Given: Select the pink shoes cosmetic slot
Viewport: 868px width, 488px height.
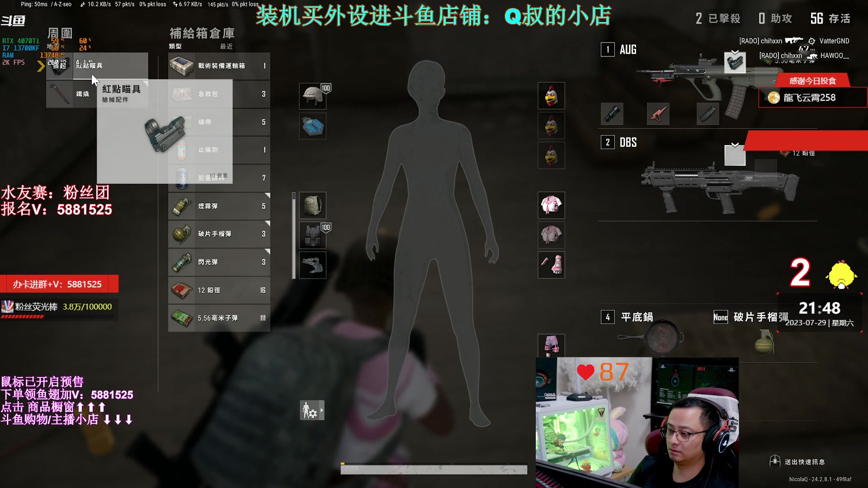Looking at the screenshot, I should point(551,265).
